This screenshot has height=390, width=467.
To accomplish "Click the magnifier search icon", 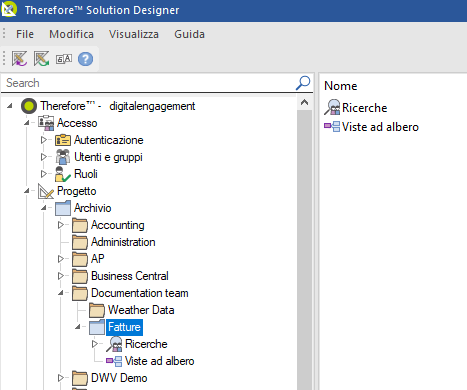I will pyautogui.click(x=303, y=83).
